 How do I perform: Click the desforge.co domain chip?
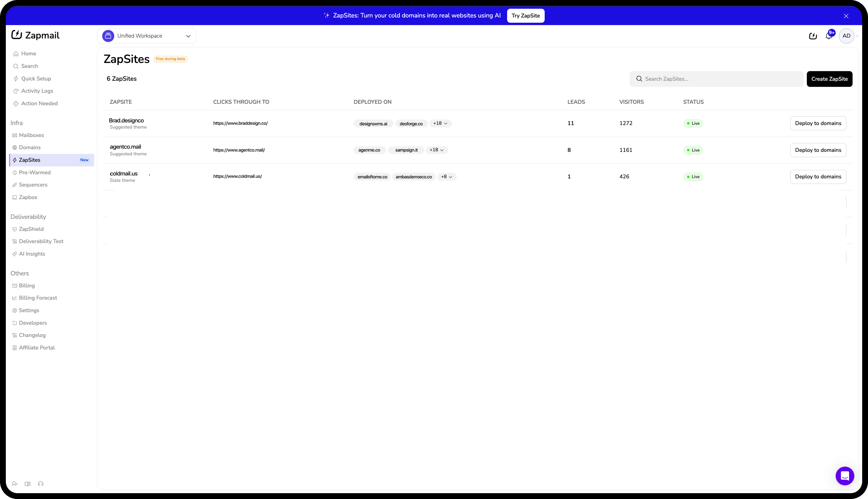(411, 124)
